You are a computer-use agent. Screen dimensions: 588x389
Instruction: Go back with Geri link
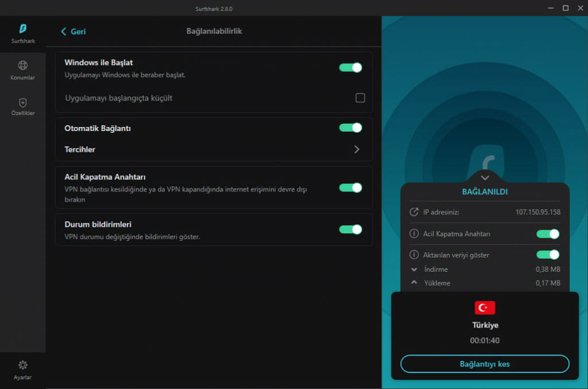point(73,32)
